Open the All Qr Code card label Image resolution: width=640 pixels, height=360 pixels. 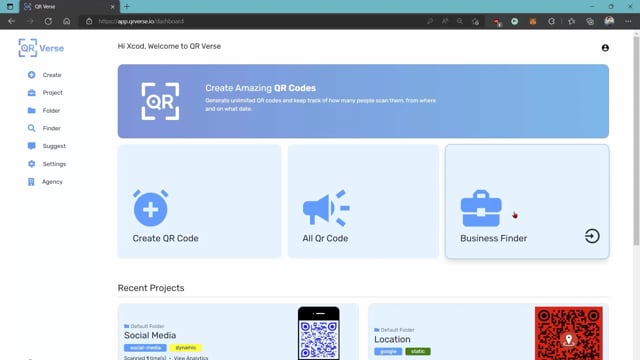[325, 238]
